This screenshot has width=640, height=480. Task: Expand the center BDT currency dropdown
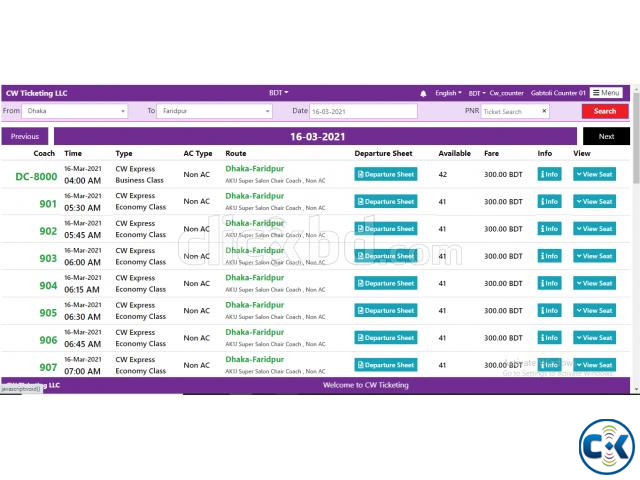(x=279, y=93)
